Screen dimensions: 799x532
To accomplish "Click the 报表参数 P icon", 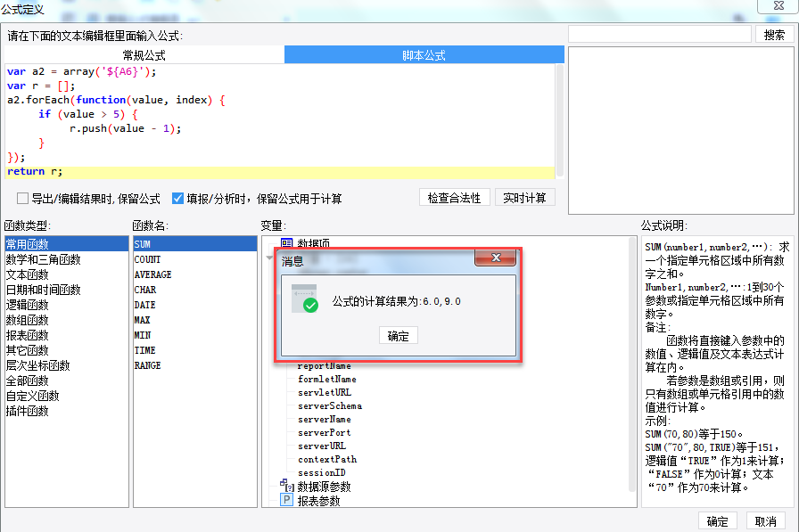I will pyautogui.click(x=287, y=500).
